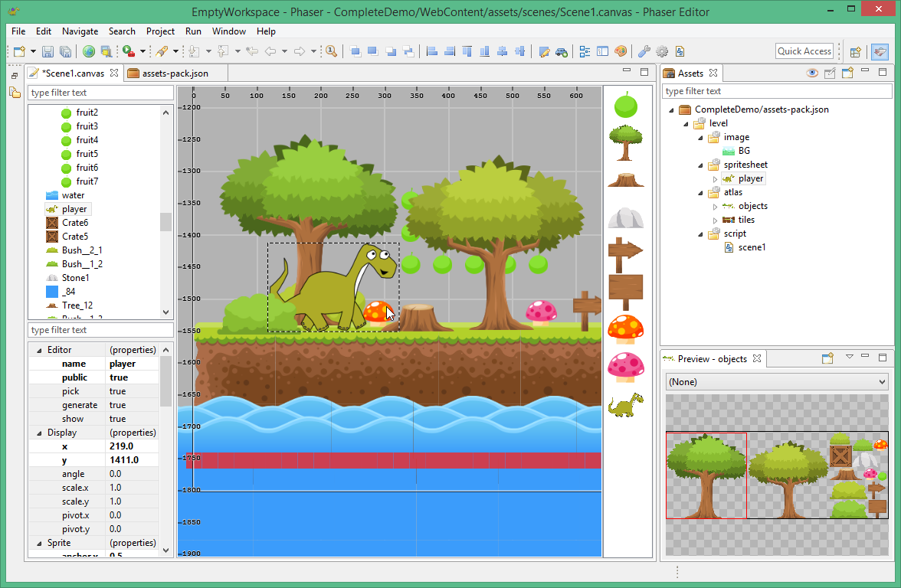Select the green fruit sprite in palette
The height and width of the screenshot is (588, 901).
(x=626, y=105)
